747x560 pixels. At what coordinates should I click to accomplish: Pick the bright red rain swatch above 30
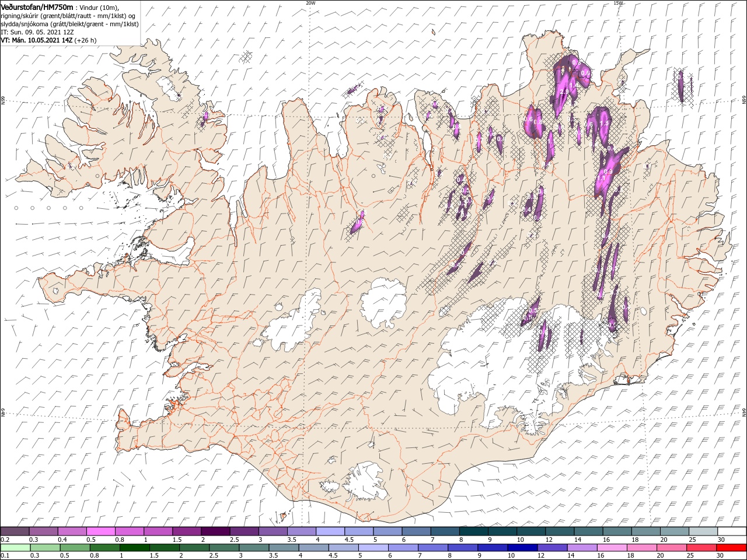point(732,548)
